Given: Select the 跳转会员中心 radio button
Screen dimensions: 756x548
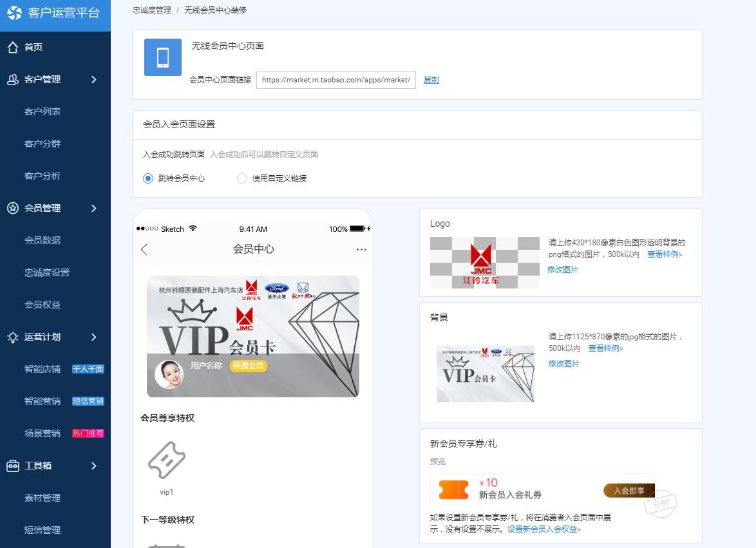Looking at the screenshot, I should click(x=149, y=178).
